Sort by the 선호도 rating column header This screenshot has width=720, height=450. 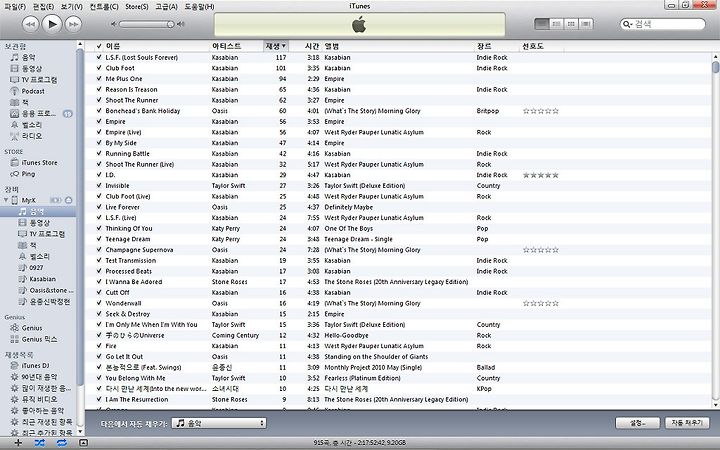click(x=541, y=46)
